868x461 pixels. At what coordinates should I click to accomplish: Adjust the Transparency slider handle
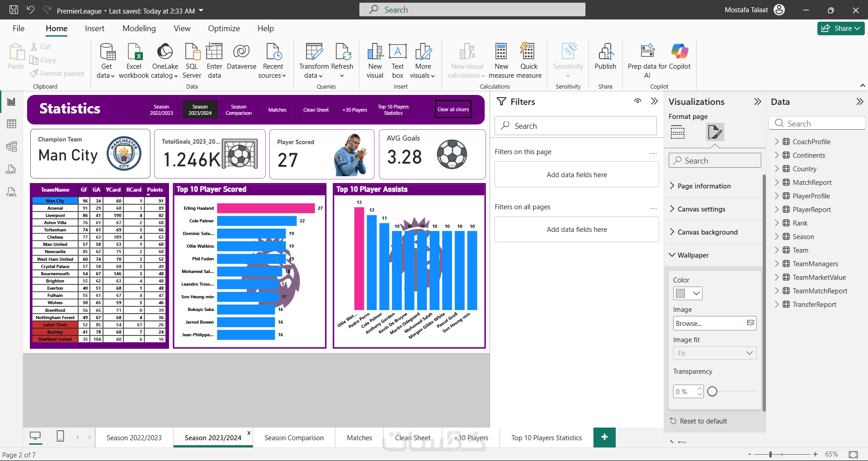(712, 391)
